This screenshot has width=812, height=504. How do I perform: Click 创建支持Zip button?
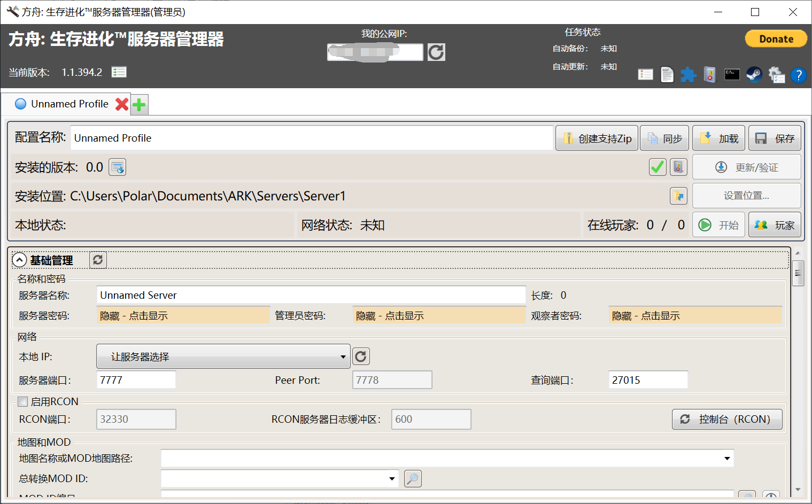tap(597, 138)
